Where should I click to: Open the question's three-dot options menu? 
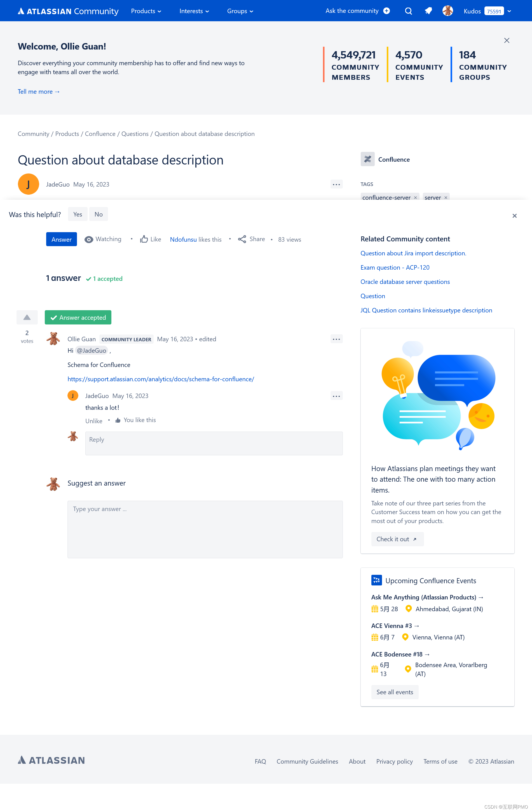[336, 184]
